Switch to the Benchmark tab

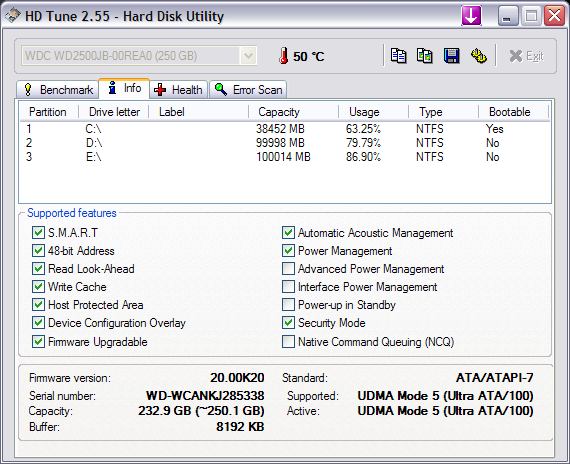[57, 89]
